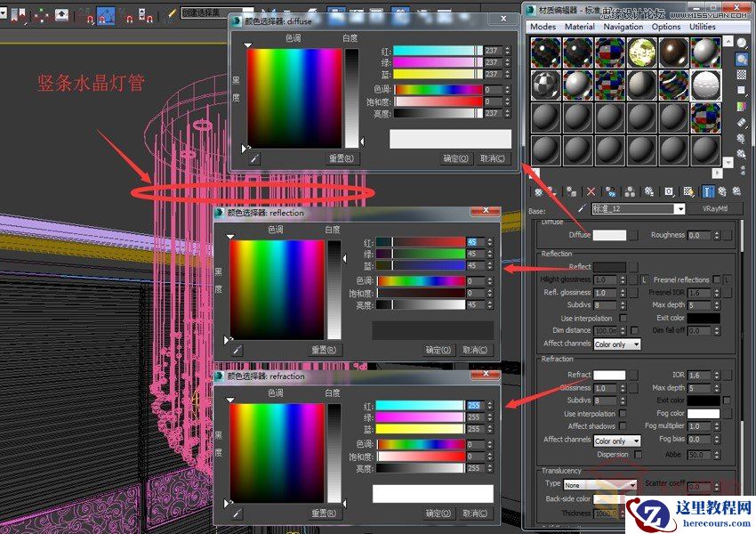The height and width of the screenshot is (534, 756).
Task: Click the Make Material Copy icon
Action: coord(610,190)
